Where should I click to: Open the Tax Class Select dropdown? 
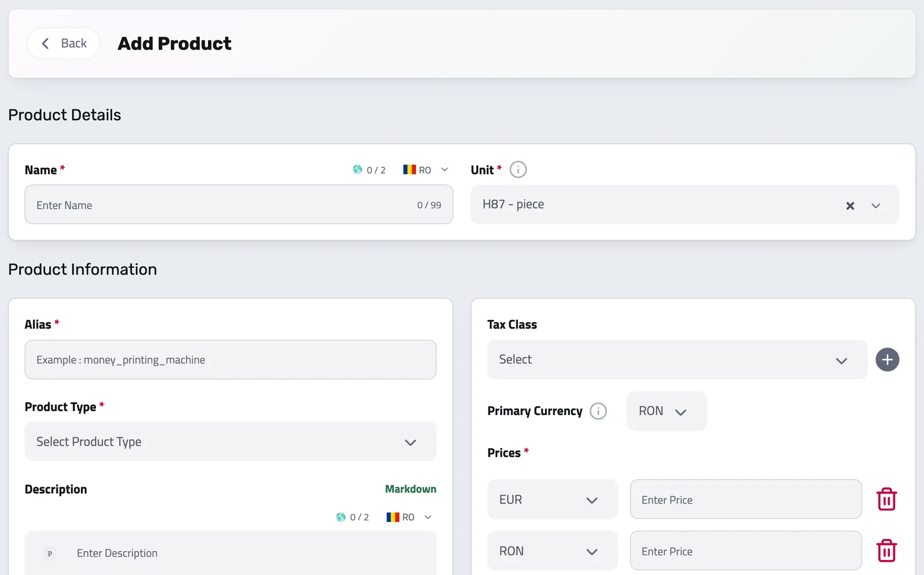pos(677,360)
